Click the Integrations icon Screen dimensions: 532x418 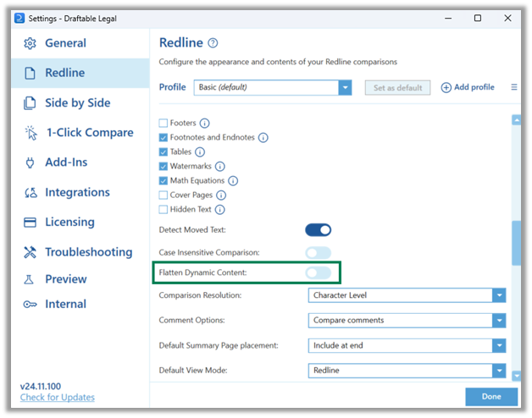point(30,193)
